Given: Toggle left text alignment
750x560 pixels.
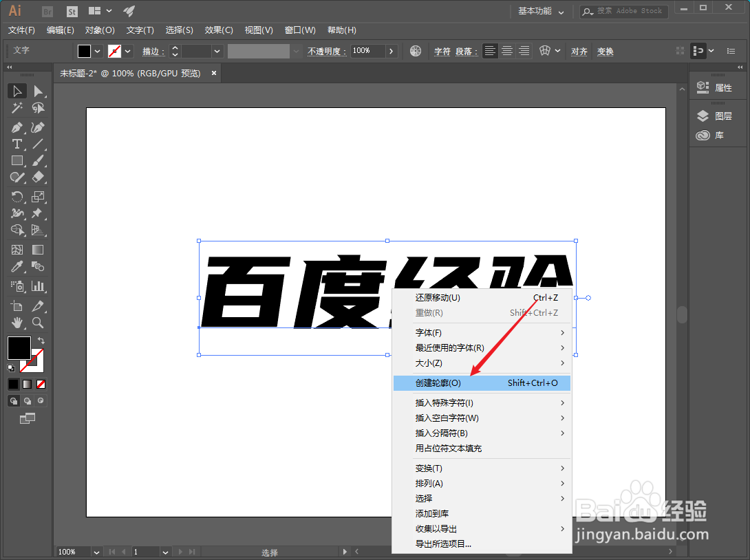Looking at the screenshot, I should click(x=490, y=51).
